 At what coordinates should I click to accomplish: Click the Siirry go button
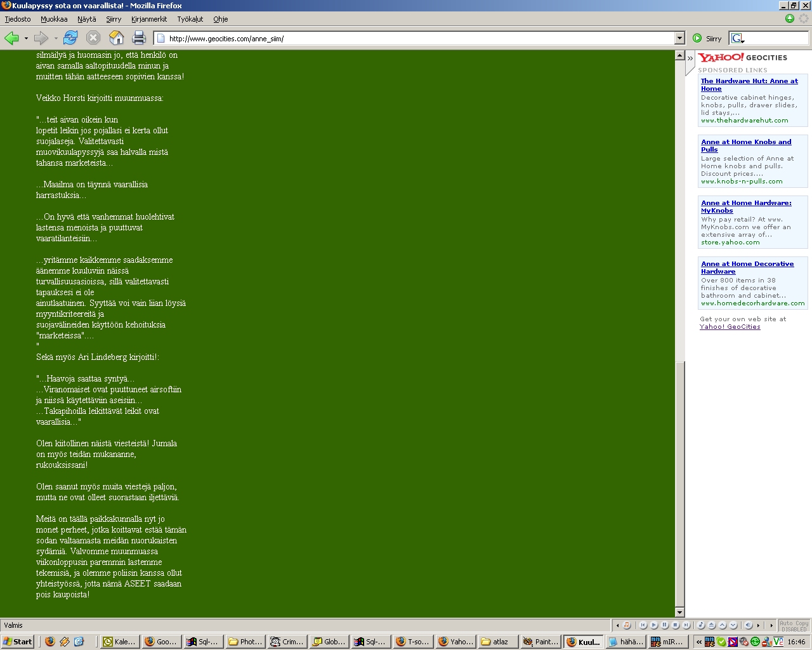[x=707, y=38]
